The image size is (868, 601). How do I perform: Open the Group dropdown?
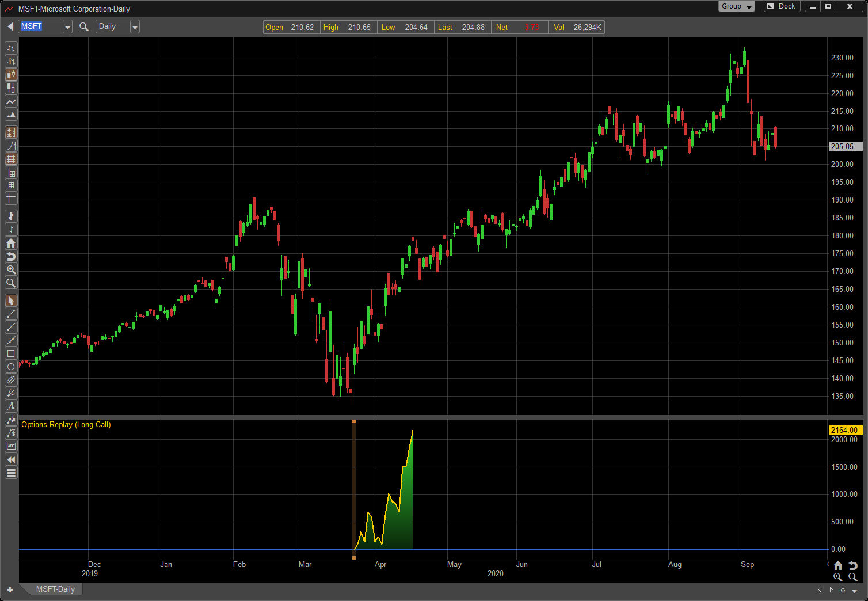pos(736,6)
